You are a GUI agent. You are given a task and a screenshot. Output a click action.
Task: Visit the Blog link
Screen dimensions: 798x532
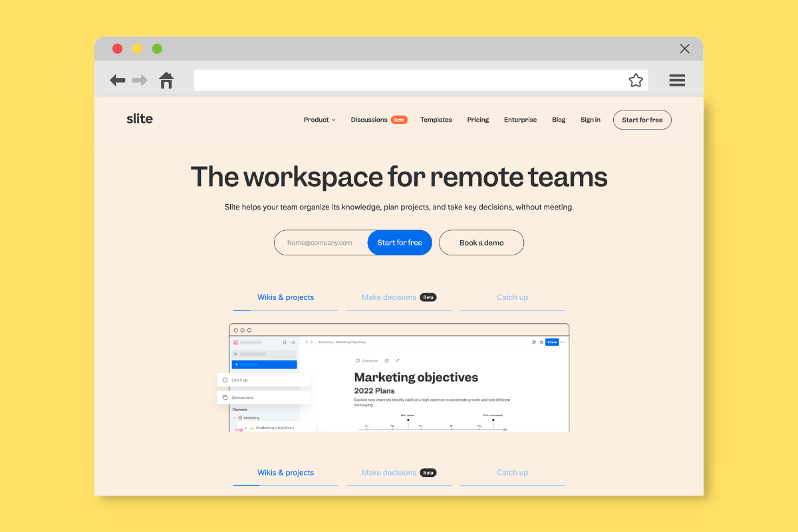(559, 120)
